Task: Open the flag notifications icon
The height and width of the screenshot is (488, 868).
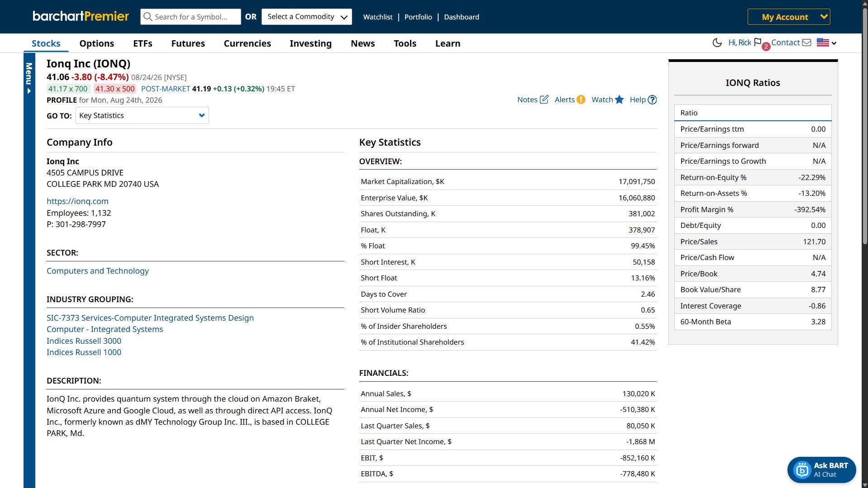Action: point(758,42)
